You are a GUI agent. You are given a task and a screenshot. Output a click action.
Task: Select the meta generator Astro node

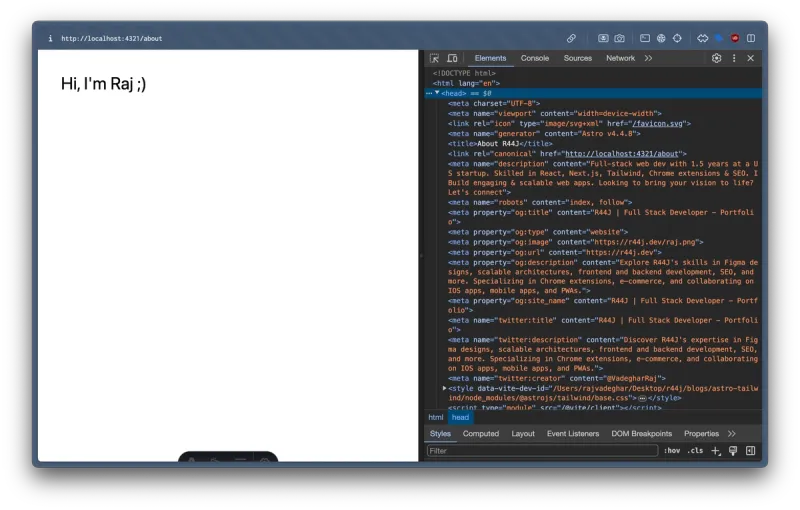pyautogui.click(x=544, y=134)
